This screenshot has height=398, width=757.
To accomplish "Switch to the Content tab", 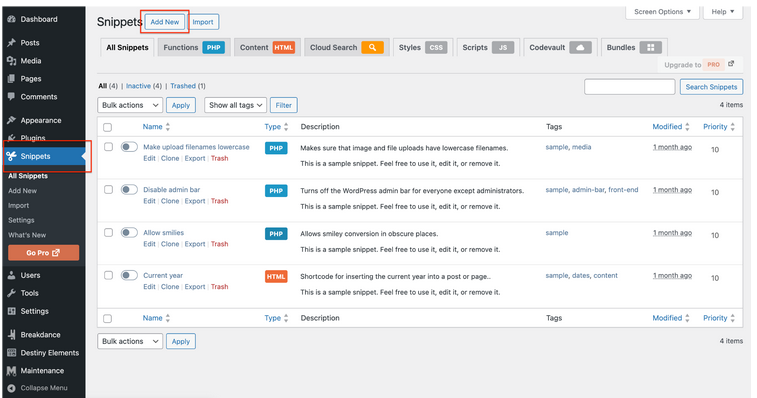I will click(267, 47).
